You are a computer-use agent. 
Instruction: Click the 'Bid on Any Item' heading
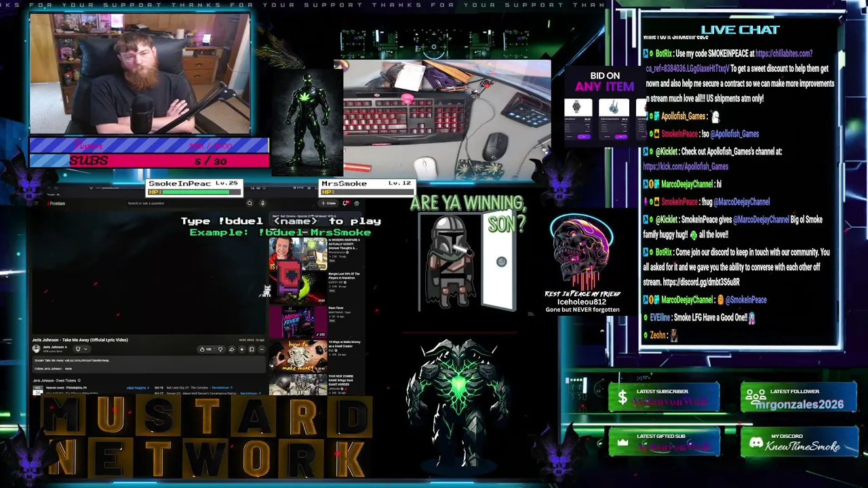coord(604,81)
